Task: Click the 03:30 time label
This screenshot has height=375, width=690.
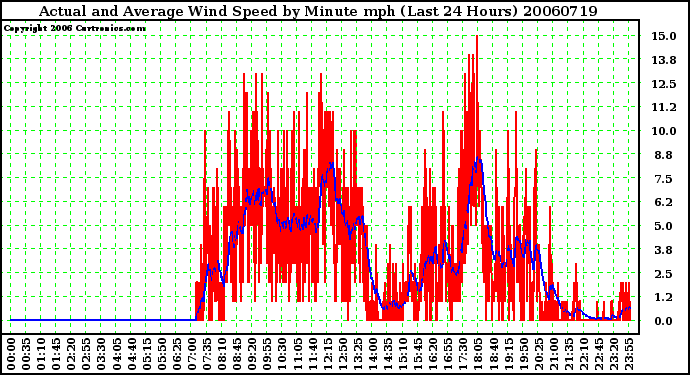Action: (x=101, y=354)
